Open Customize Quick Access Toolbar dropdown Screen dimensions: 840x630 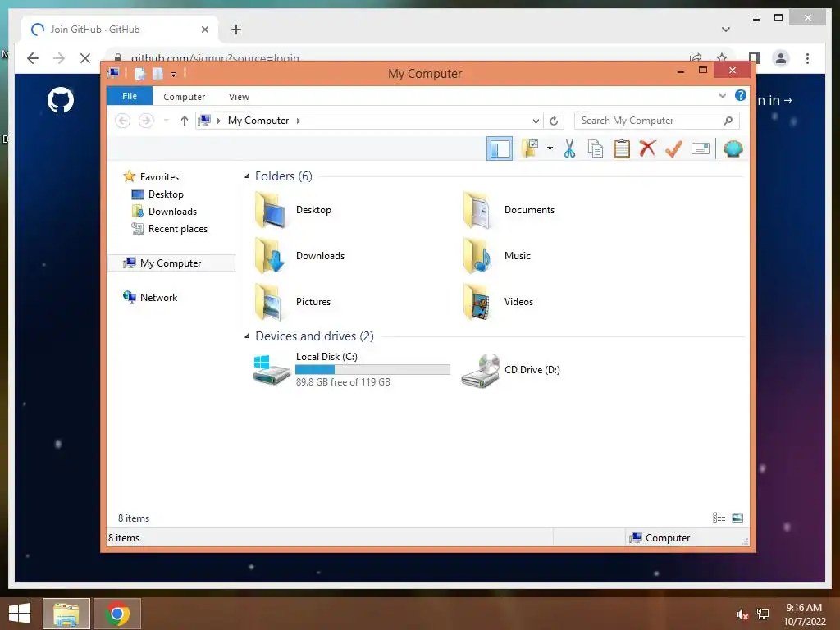click(x=174, y=75)
